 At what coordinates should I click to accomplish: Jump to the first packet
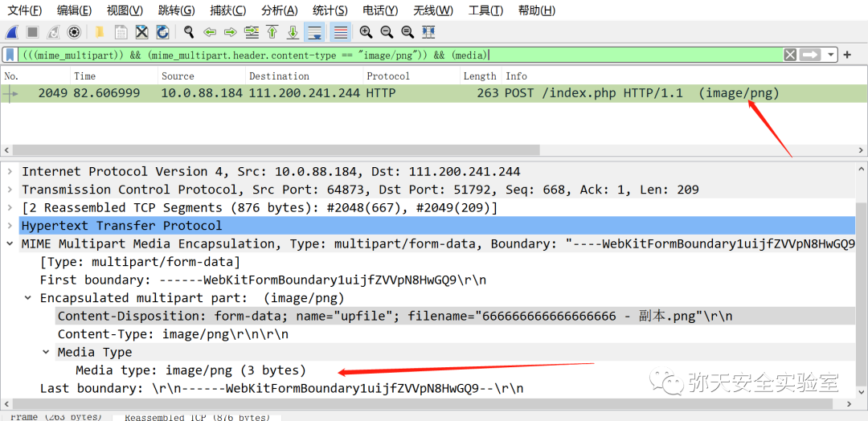(x=272, y=32)
